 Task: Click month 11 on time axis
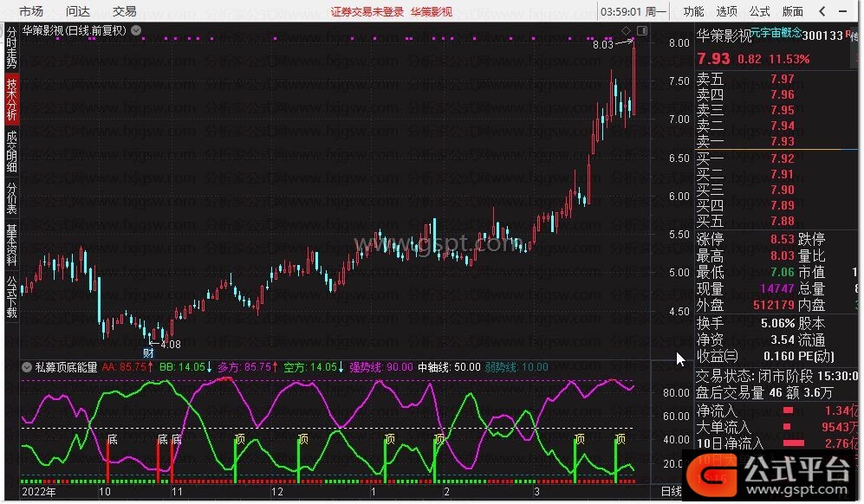(x=176, y=491)
